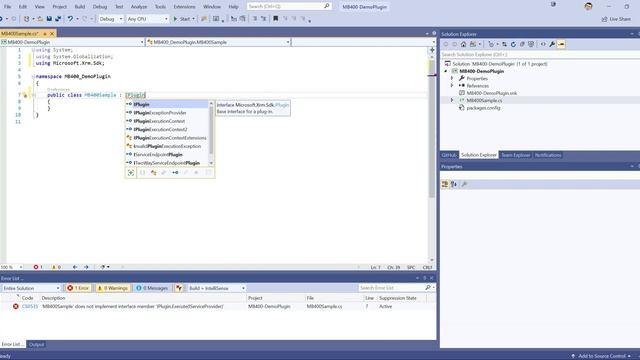This screenshot has width=640, height=360.
Task: Click the highlighted Preview Selected Items icon
Action: [x=561, y=44]
